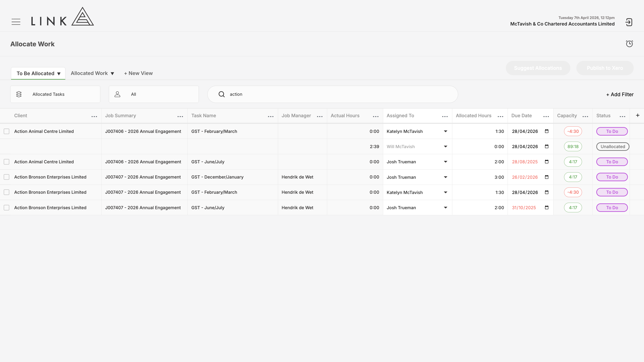Click J007406 job summary on February/March row
Viewport: 644px width, 362px height.
pos(143,131)
